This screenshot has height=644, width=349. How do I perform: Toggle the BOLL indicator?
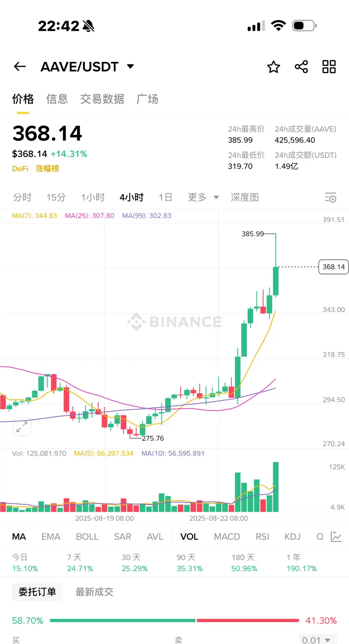tap(87, 537)
